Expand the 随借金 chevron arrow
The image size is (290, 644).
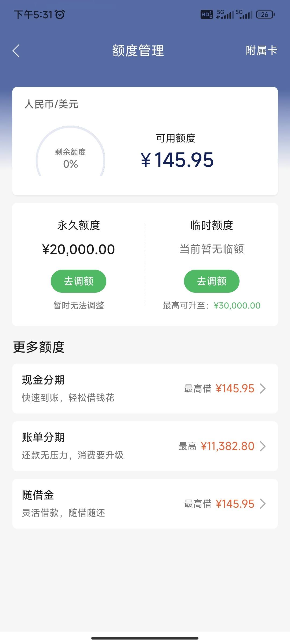pos(263,504)
